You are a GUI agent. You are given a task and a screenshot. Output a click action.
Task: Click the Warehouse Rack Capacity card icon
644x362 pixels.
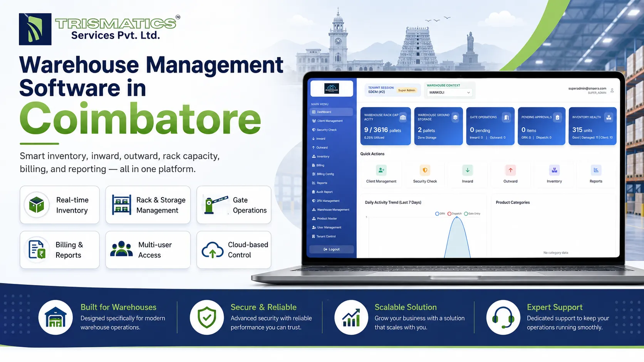pyautogui.click(x=403, y=117)
